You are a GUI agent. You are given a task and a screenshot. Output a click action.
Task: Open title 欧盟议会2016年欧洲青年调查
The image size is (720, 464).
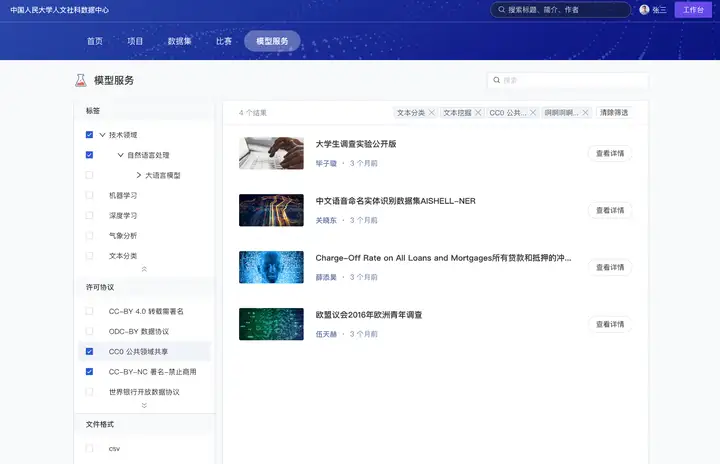[x=369, y=315]
